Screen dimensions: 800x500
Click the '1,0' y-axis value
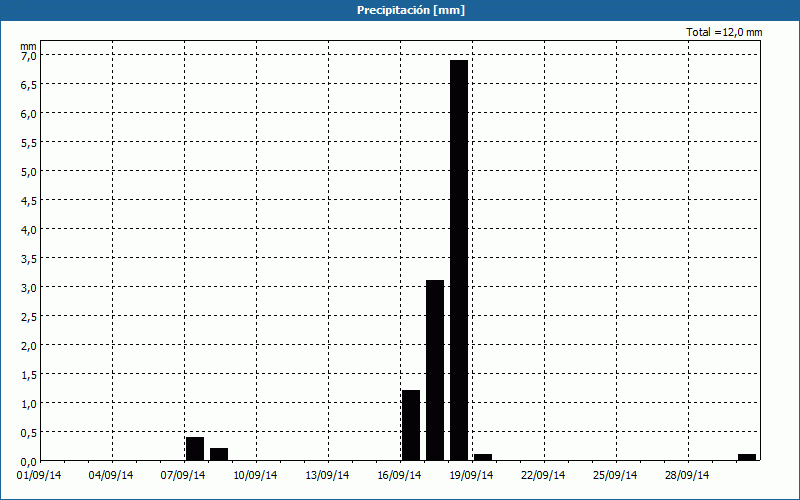pos(28,404)
